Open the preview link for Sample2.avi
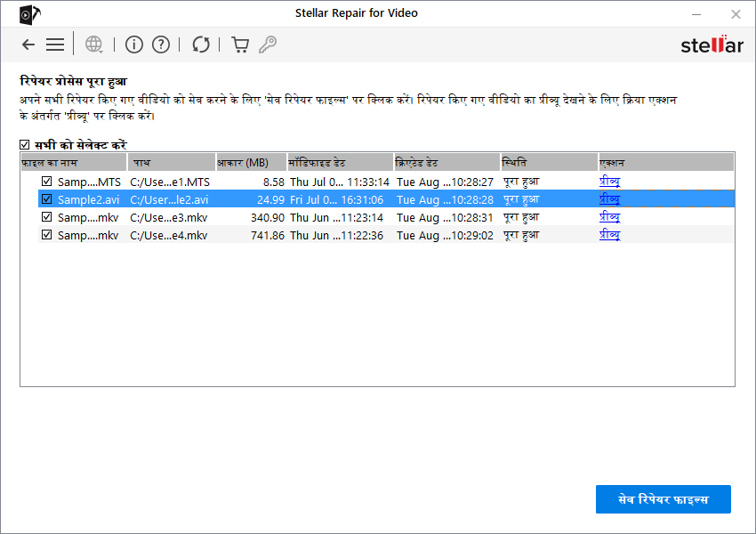 [x=609, y=199]
